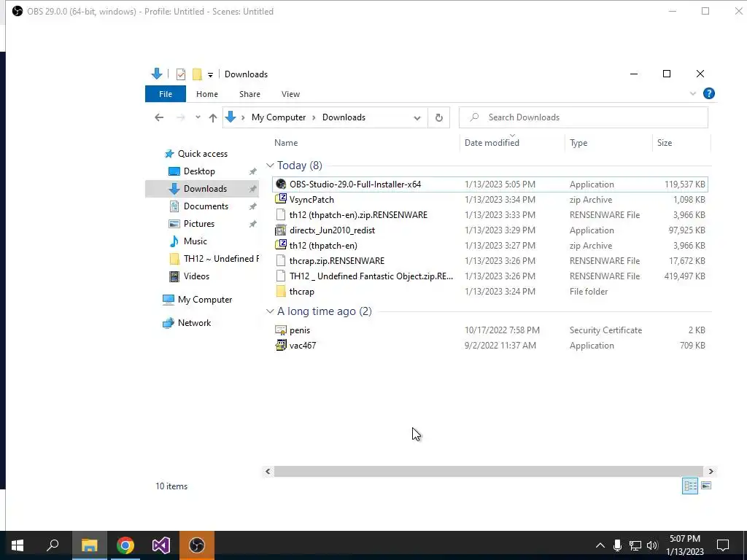Open Documents in the navigation pane
Image resolution: width=747 pixels, height=560 pixels.
pos(206,206)
